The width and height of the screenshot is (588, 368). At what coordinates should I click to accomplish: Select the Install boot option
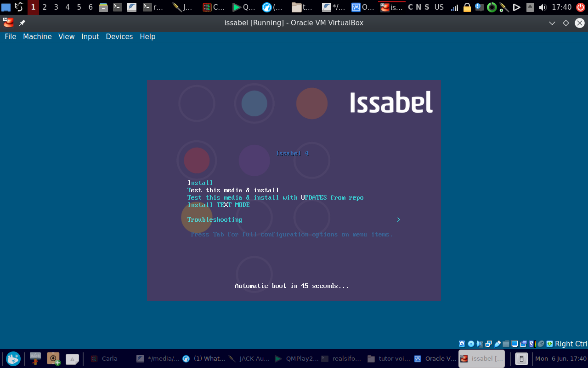tap(200, 183)
